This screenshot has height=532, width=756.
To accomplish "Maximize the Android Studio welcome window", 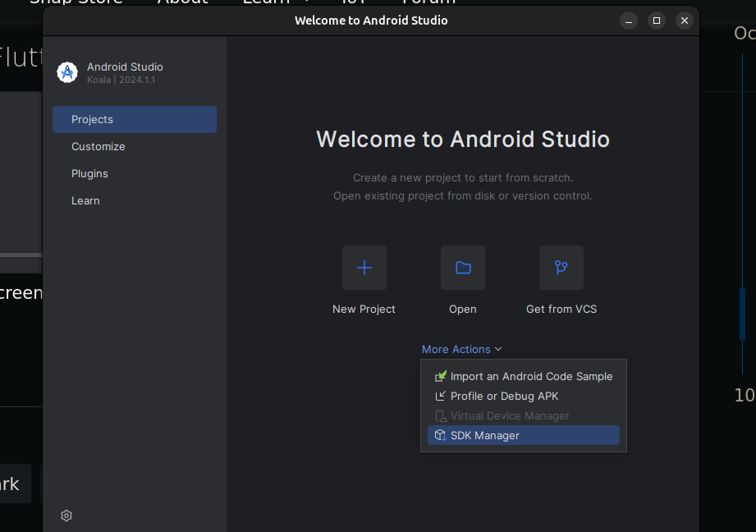I will click(656, 21).
